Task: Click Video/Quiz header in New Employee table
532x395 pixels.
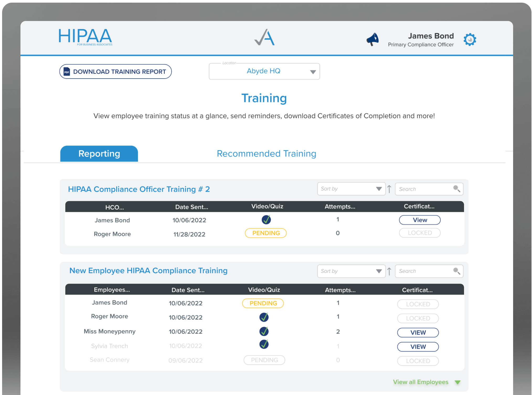Action: 264,290
